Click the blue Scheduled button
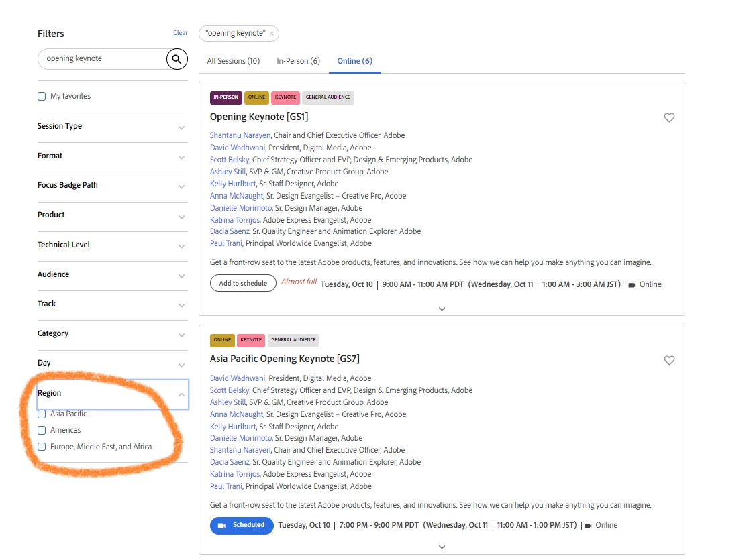 point(242,525)
